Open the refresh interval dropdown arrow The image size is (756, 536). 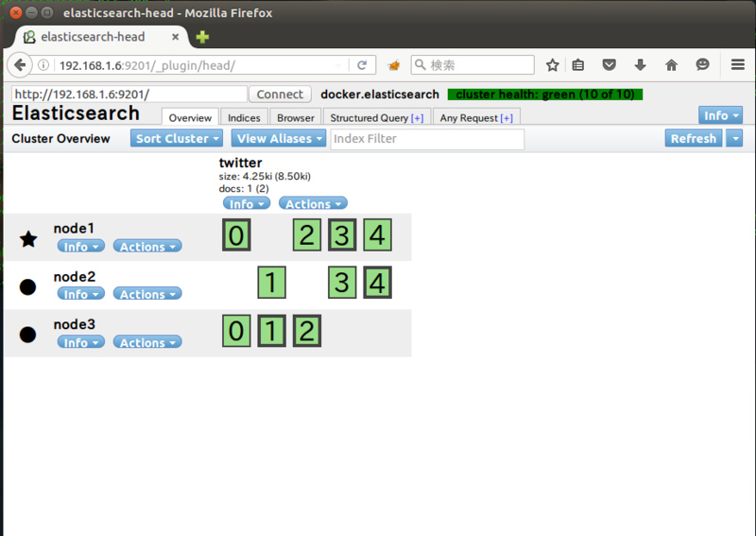734,138
